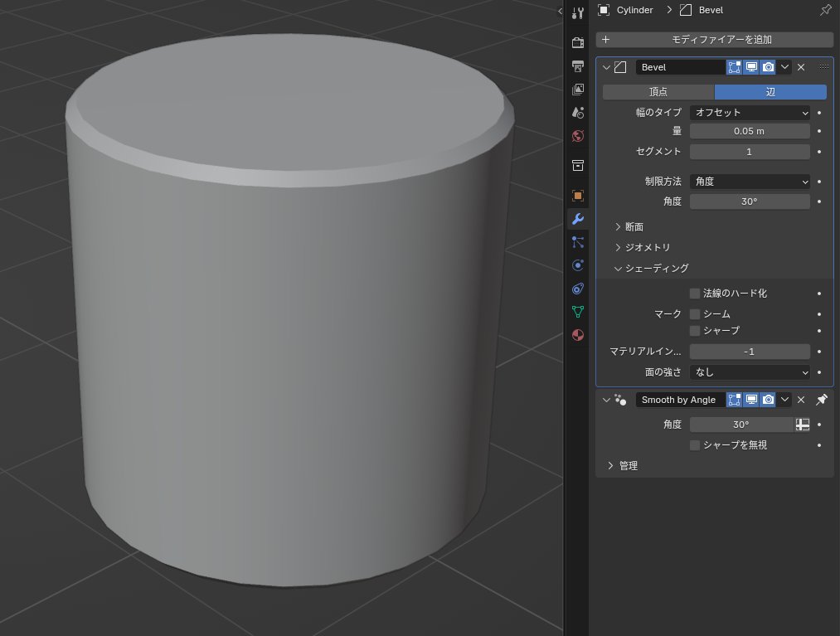
Task: Grab the Bevel panel drag handle
Action: [x=824, y=67]
